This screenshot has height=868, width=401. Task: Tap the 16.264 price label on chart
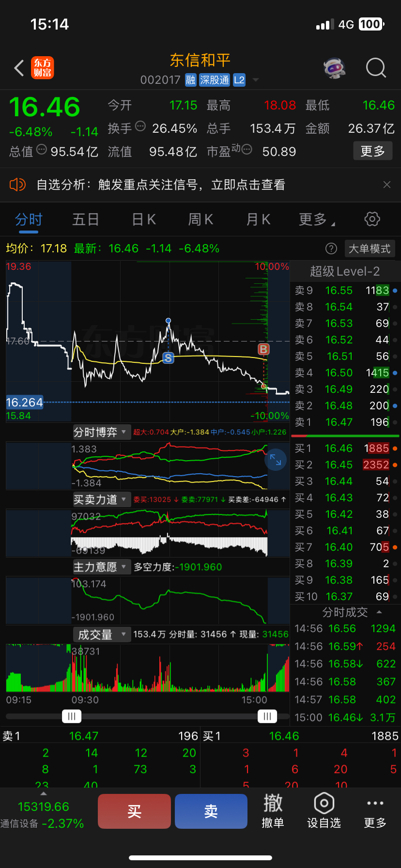pyautogui.click(x=24, y=402)
